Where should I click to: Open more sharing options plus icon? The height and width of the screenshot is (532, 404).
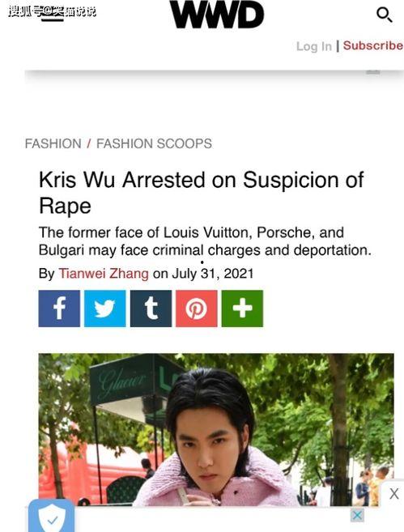point(242,309)
